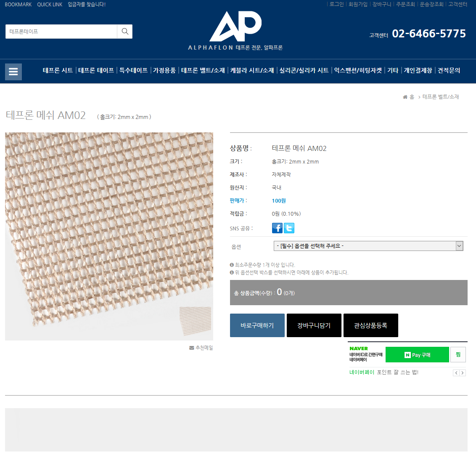The height and width of the screenshot is (454, 476).
Task: Share product on Twitter
Action: tap(289, 228)
